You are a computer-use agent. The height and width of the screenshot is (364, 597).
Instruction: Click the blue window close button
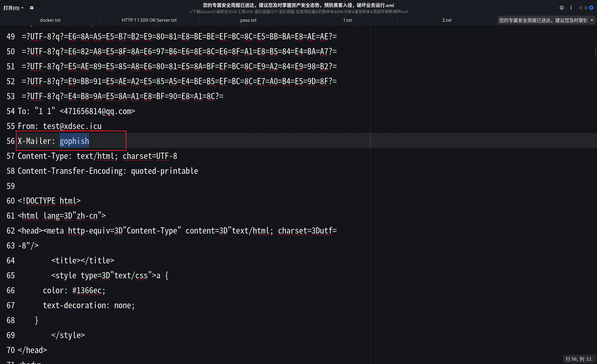(x=591, y=8)
